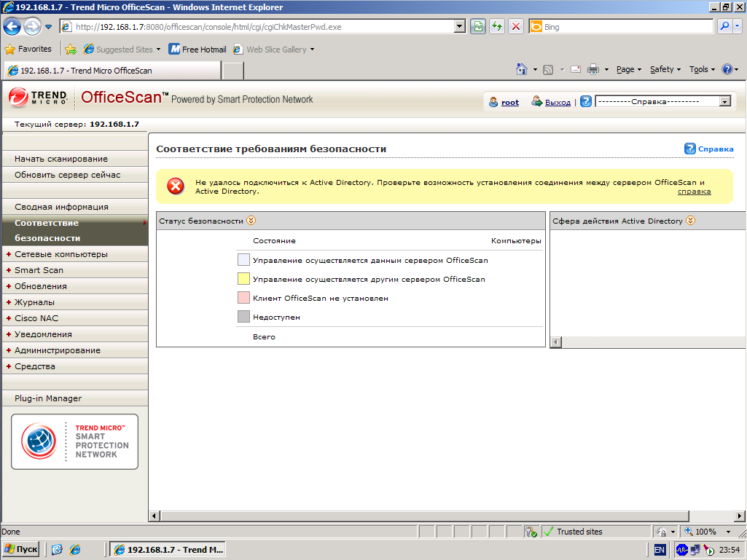Click the EN language indicator in tray

[x=660, y=550]
